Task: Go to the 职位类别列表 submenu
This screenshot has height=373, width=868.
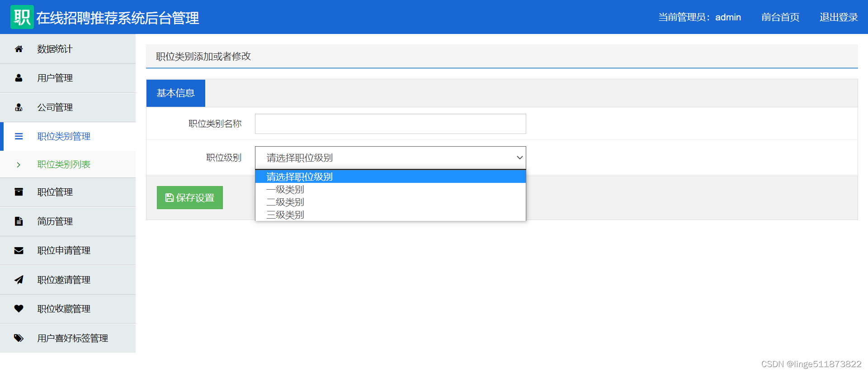Action: (x=68, y=164)
